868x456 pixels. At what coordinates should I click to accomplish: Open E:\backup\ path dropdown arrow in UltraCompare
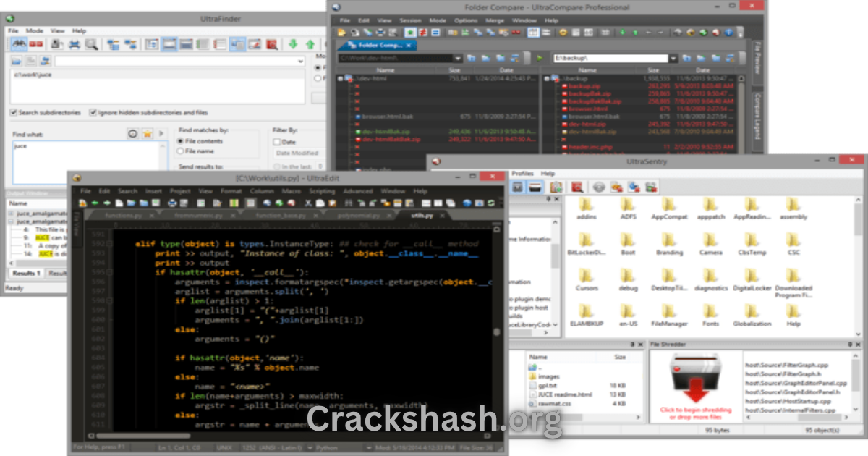click(x=673, y=58)
